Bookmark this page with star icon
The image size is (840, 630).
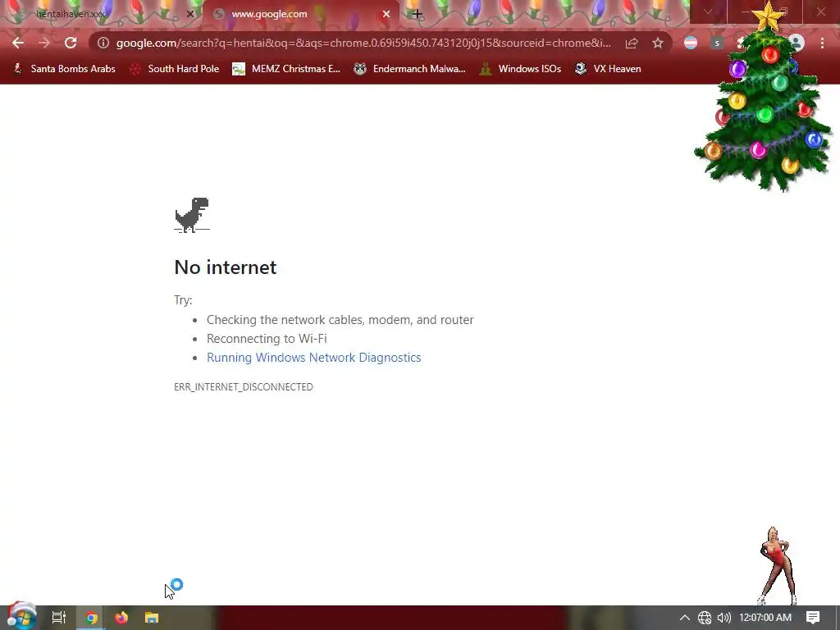(658, 43)
